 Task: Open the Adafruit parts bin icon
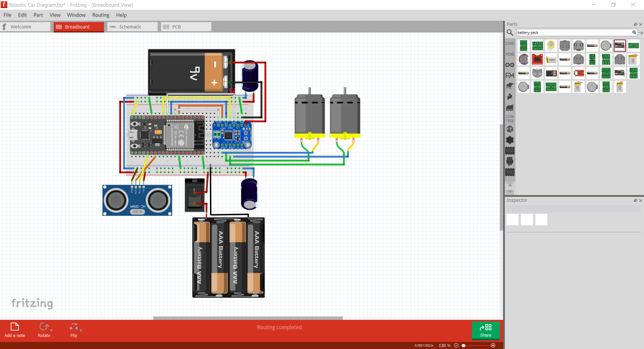pos(510,108)
